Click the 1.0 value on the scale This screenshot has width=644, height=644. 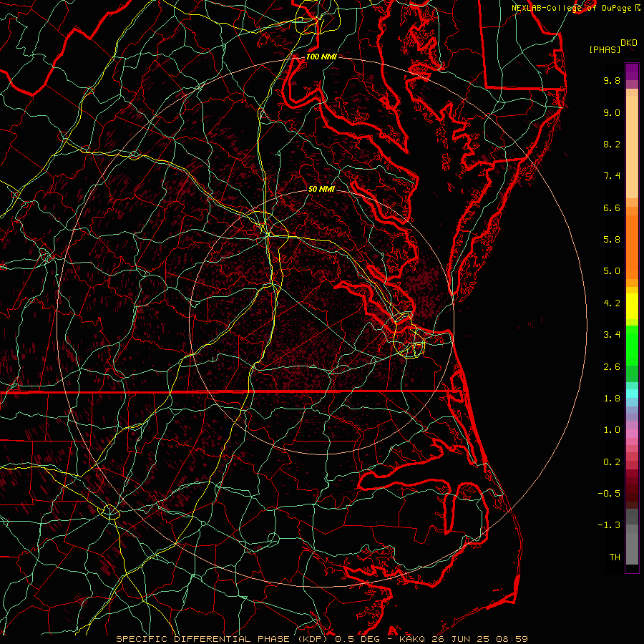[612, 430]
